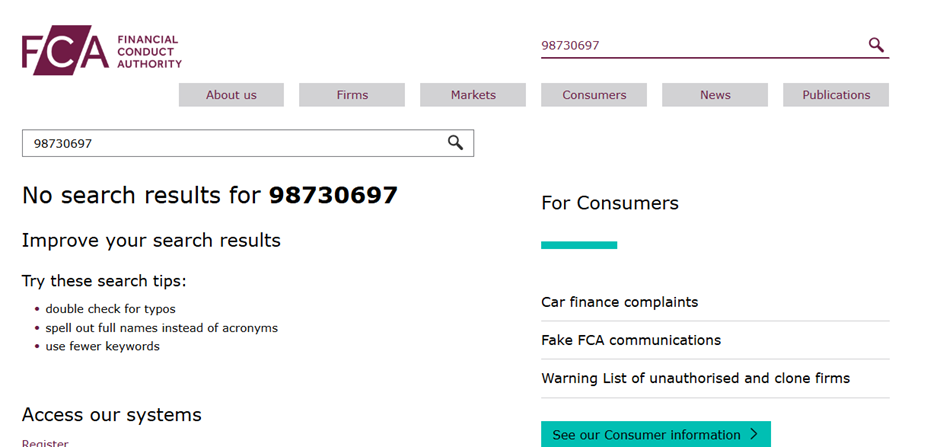This screenshot has width=940, height=447.
Task: Click the header search field containing 98730697
Action: (x=701, y=46)
